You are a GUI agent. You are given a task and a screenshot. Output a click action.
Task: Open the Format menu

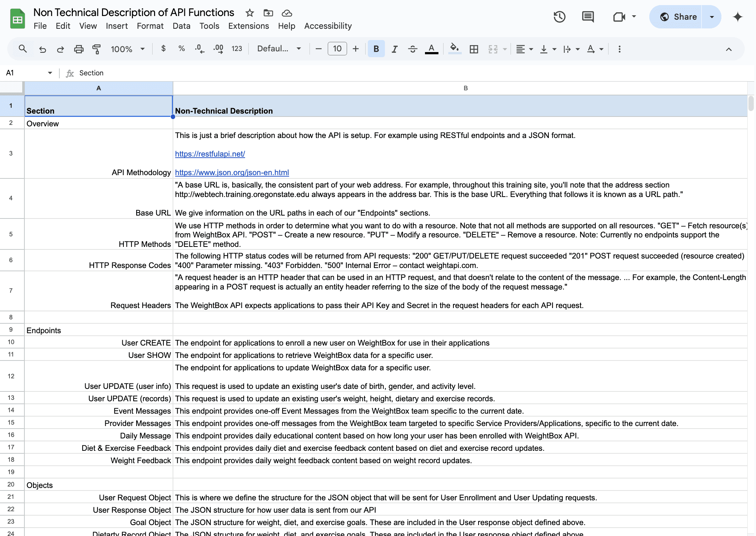(150, 26)
